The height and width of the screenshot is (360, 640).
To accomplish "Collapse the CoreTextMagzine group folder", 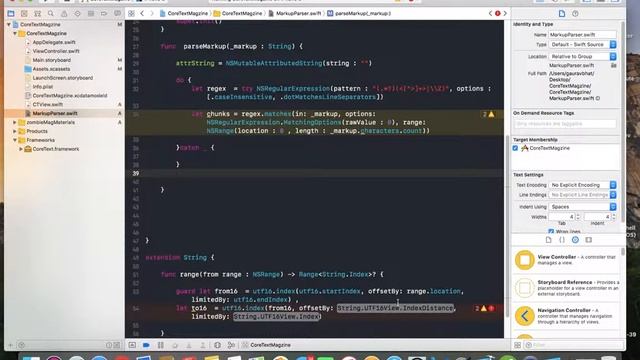I will pyautogui.click(x=15, y=33).
